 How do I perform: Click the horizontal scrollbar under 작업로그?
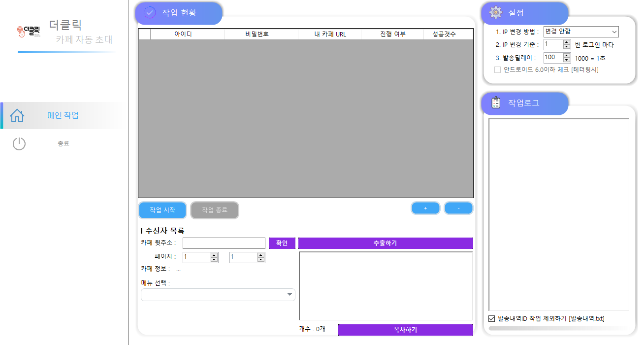point(558,328)
